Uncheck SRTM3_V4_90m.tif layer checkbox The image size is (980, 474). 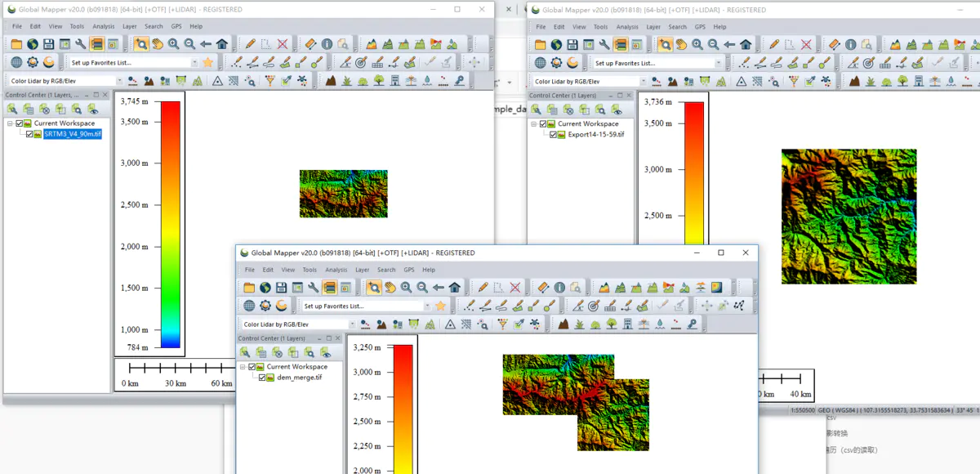tap(29, 134)
